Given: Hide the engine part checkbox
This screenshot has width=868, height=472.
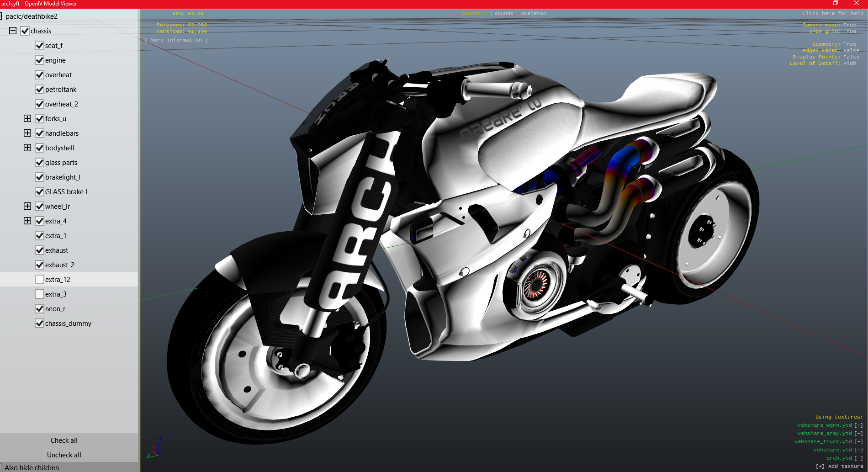Looking at the screenshot, I should (x=40, y=60).
